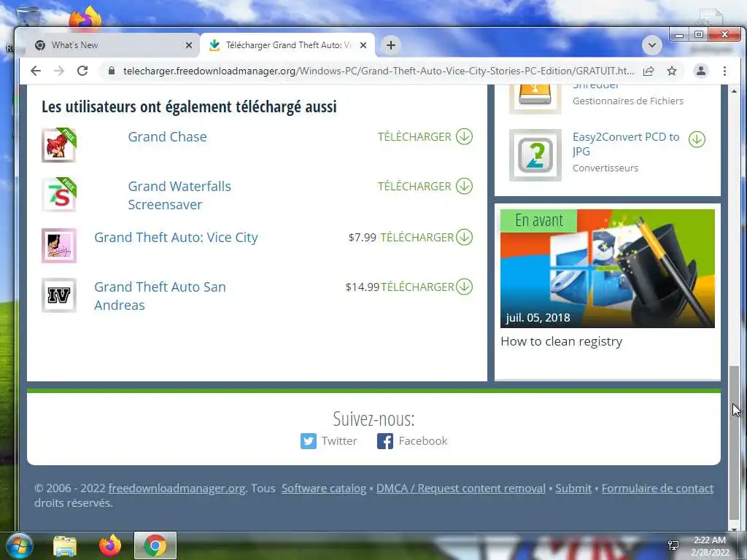
Task: Open the share page icon
Action: pyautogui.click(x=649, y=71)
